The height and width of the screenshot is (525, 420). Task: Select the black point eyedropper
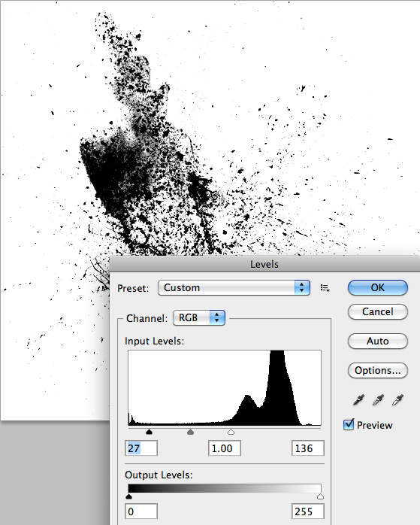coord(358,400)
